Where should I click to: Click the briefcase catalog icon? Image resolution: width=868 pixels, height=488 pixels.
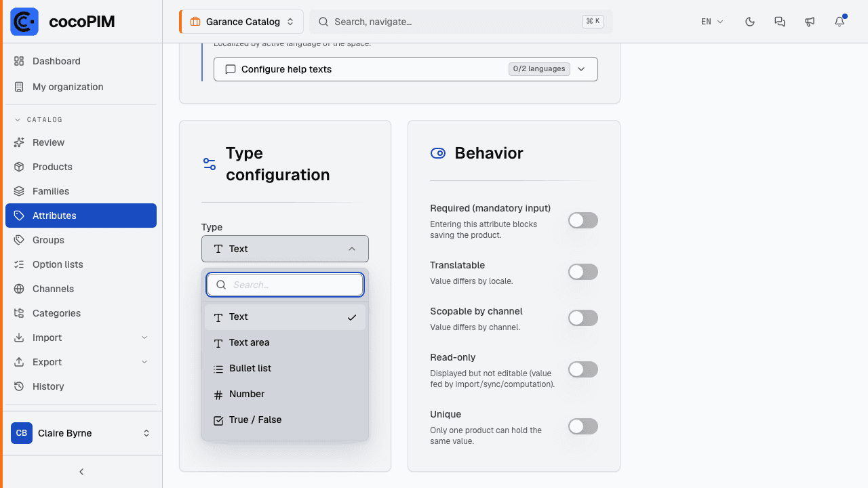coord(195,22)
